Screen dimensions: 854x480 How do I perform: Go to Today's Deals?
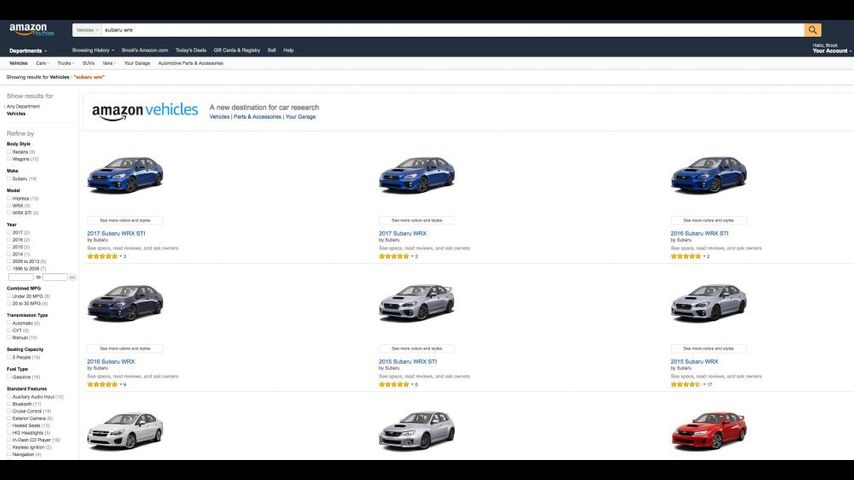[x=190, y=50]
